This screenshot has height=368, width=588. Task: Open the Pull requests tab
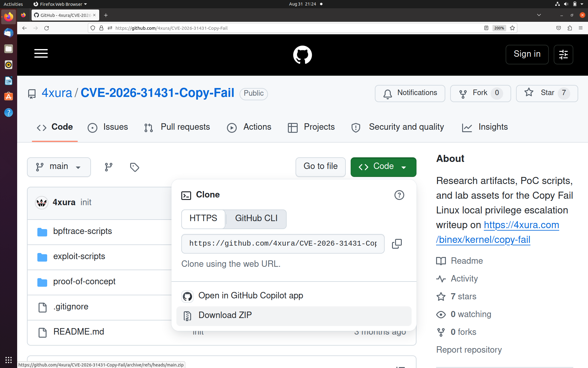coord(177,127)
